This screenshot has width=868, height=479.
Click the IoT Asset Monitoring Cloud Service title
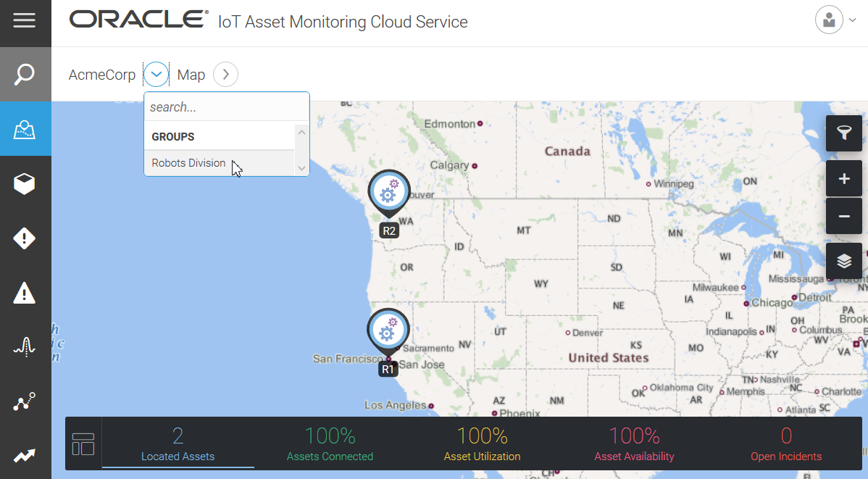coord(343,22)
